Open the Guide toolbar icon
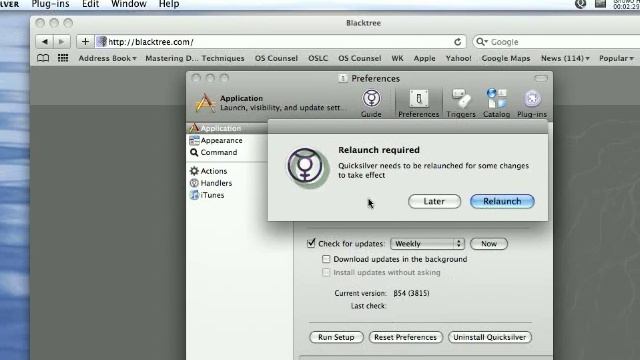Viewport: 640px width, 360px height. [371, 103]
